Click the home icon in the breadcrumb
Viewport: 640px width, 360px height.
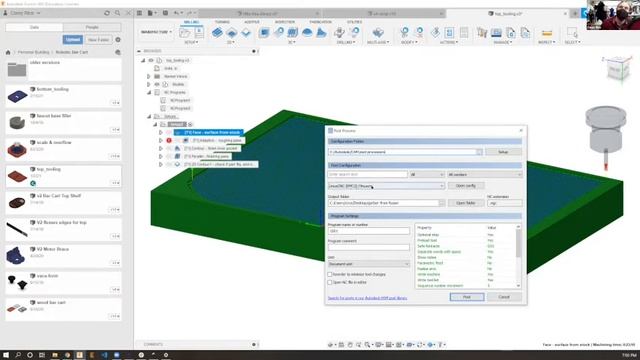point(8,52)
